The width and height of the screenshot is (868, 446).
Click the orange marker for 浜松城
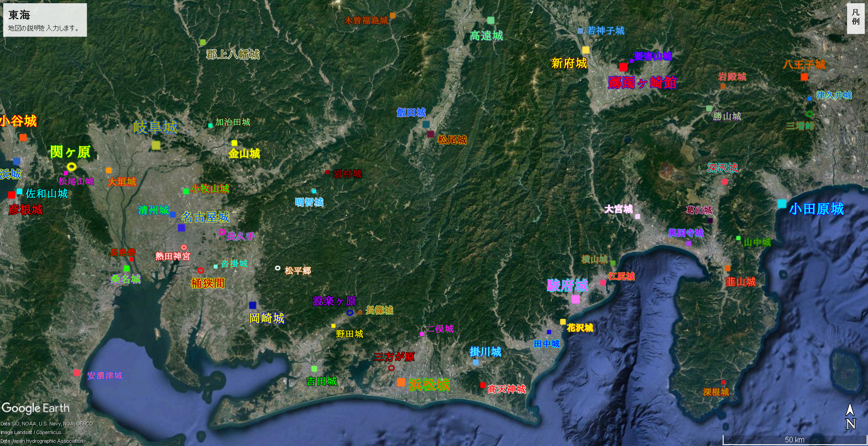pos(401,382)
